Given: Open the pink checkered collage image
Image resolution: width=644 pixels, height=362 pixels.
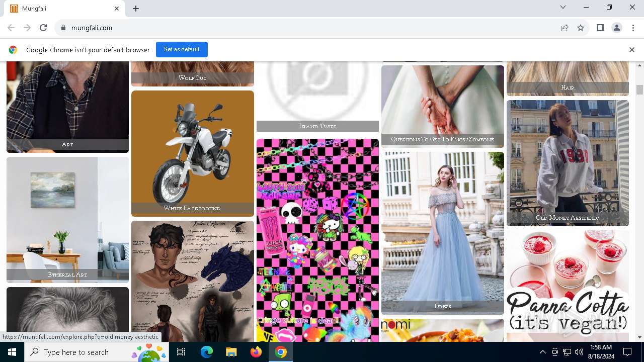Looking at the screenshot, I should (x=317, y=240).
